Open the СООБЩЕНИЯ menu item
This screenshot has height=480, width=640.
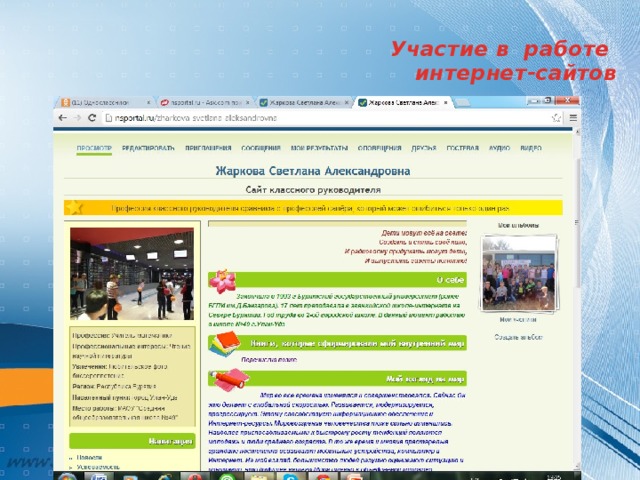[261, 148]
